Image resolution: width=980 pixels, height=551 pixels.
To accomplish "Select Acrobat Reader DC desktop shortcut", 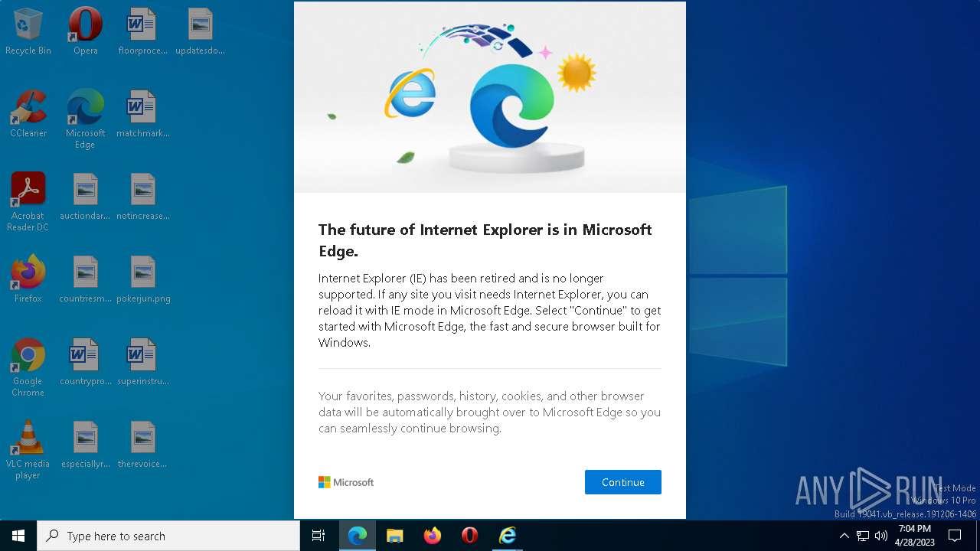I will [28, 202].
